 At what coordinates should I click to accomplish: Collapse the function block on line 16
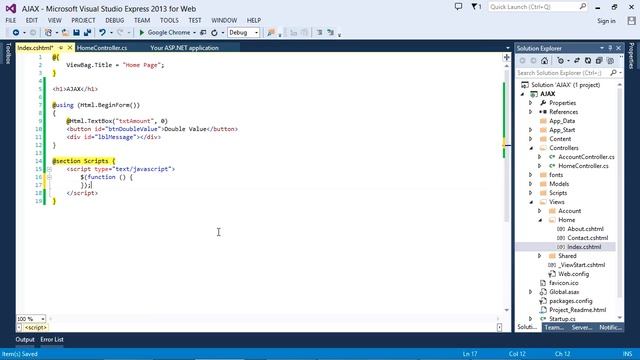point(49,177)
